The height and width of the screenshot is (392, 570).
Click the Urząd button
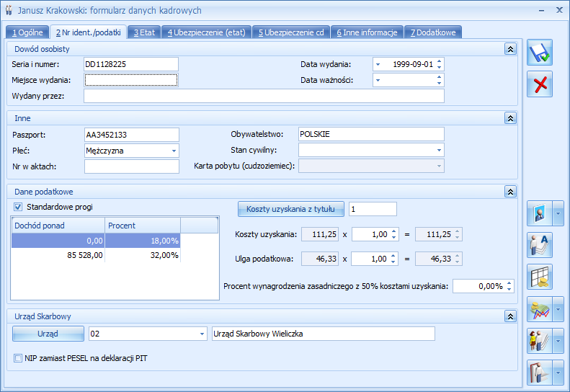48,334
